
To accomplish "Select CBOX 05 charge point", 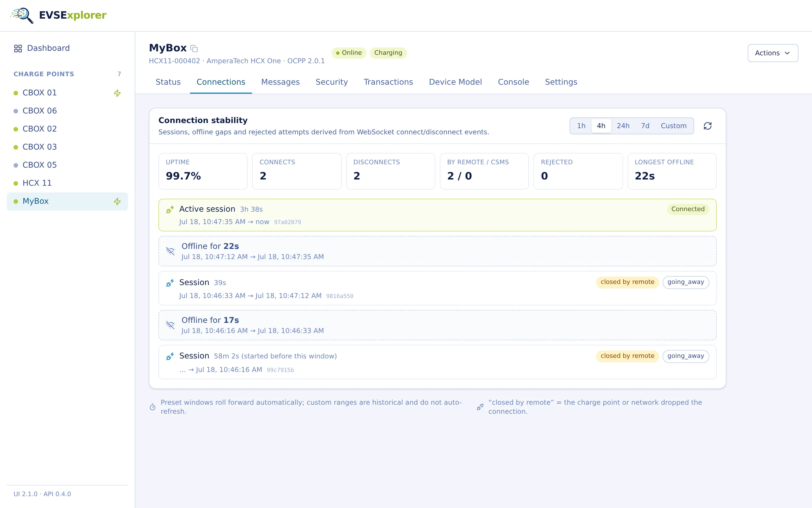I will point(67,165).
